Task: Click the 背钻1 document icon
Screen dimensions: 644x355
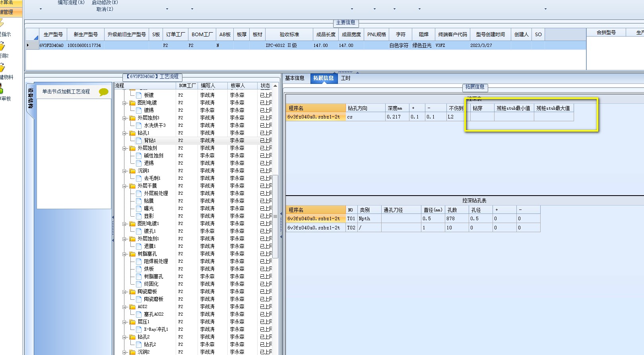Action: click(139, 140)
